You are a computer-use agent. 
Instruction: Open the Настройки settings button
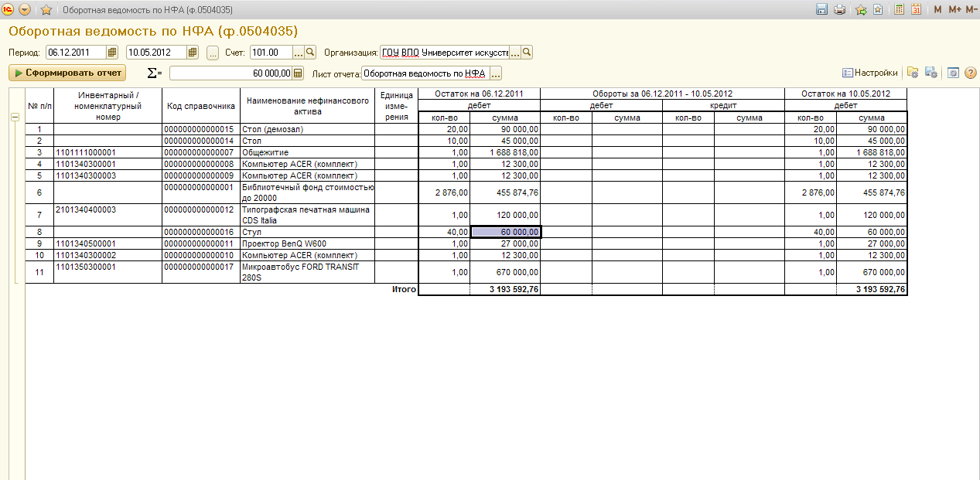coord(870,73)
